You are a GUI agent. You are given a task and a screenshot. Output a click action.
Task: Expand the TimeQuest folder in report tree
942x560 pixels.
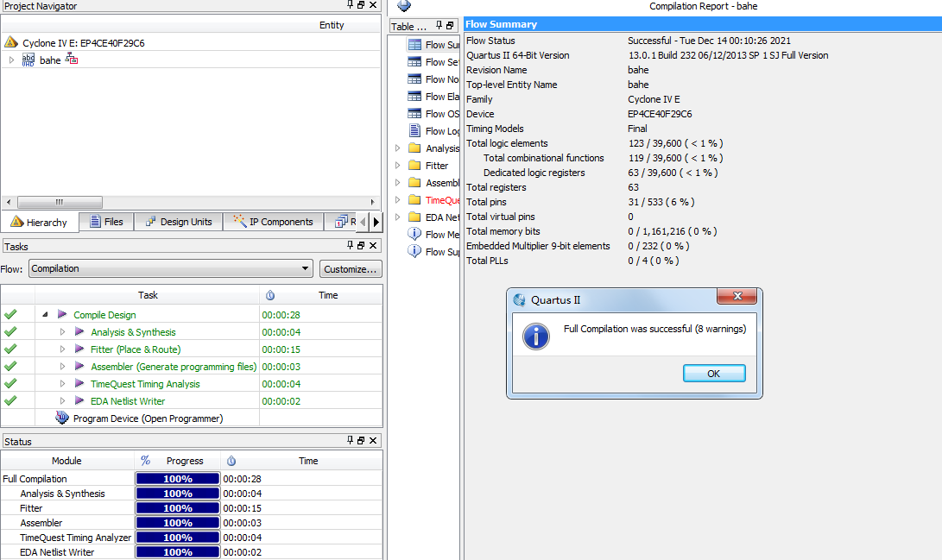click(398, 200)
